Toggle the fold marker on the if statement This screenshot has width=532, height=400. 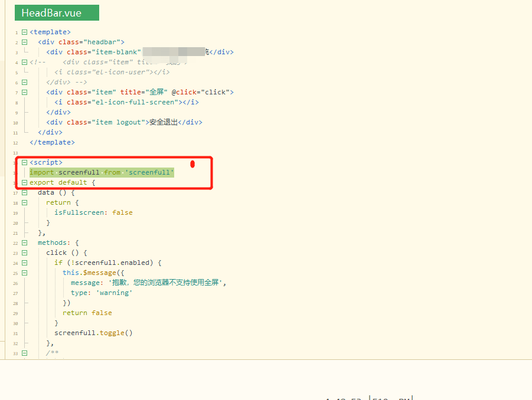coord(24,263)
